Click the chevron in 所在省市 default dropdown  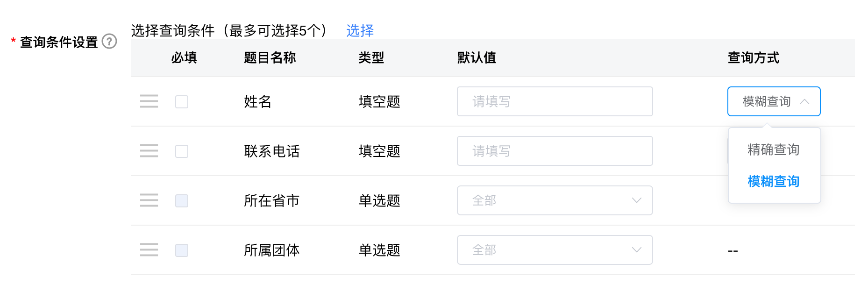click(x=636, y=200)
